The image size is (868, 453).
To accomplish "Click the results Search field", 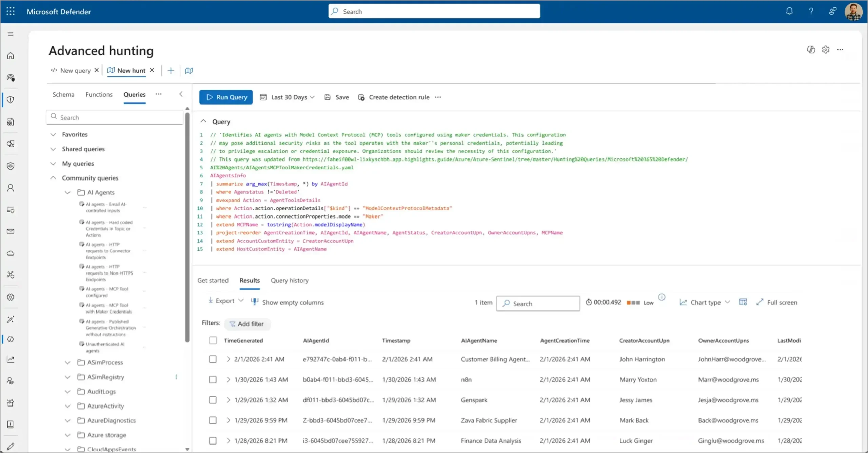I will (x=538, y=303).
